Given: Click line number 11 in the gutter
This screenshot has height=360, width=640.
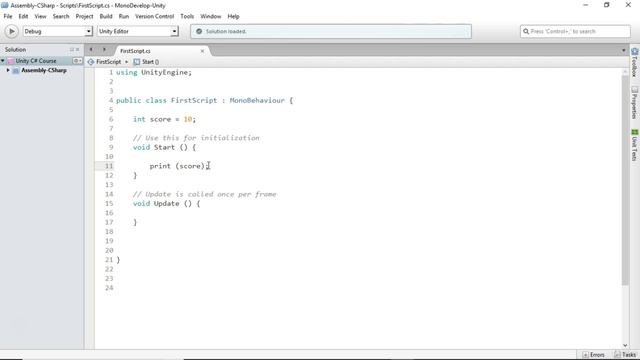Looking at the screenshot, I should pyautogui.click(x=109, y=166).
